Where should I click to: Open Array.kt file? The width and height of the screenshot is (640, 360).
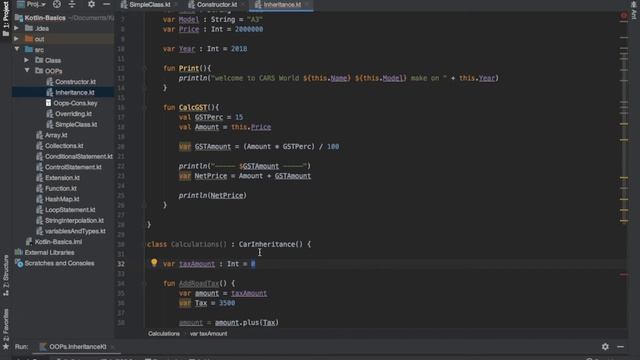(56, 135)
